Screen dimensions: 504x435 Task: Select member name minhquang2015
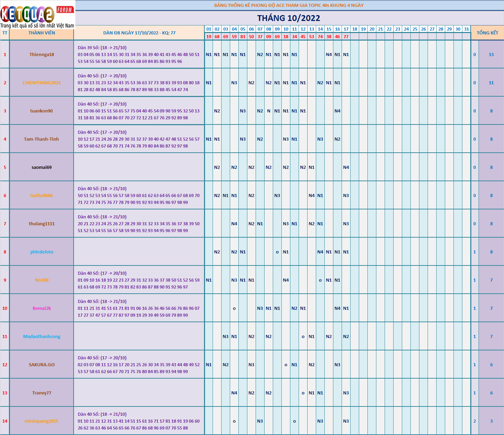pyautogui.click(x=42, y=421)
